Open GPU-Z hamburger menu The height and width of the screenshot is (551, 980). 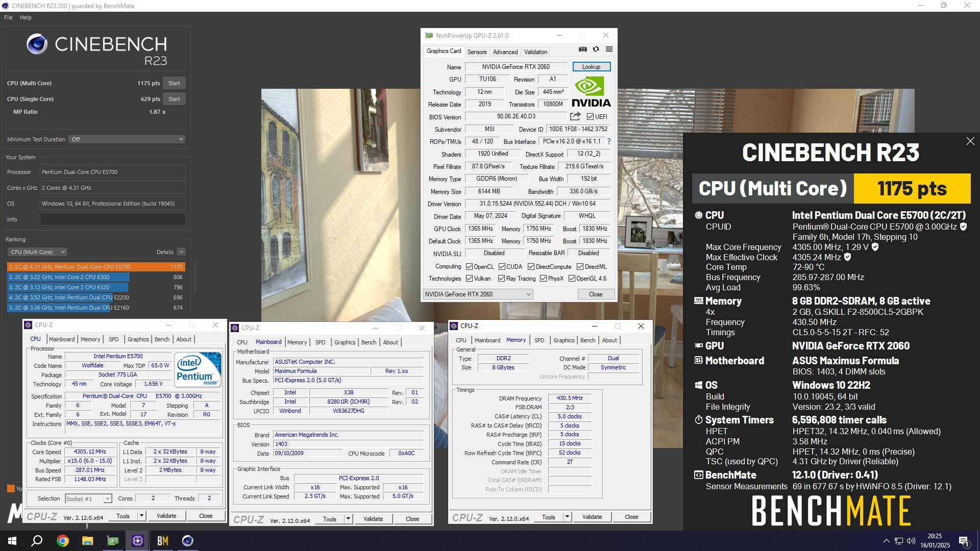pos(609,49)
